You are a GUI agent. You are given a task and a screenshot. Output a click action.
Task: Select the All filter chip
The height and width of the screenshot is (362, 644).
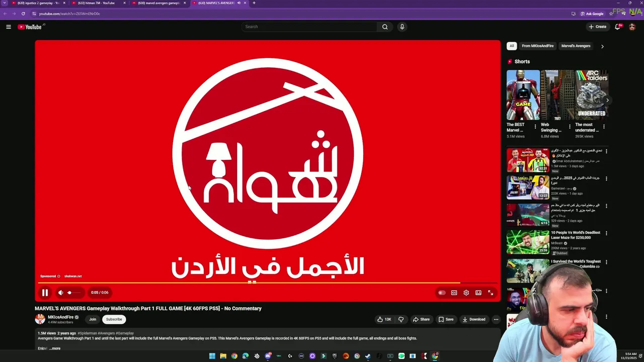point(512,46)
